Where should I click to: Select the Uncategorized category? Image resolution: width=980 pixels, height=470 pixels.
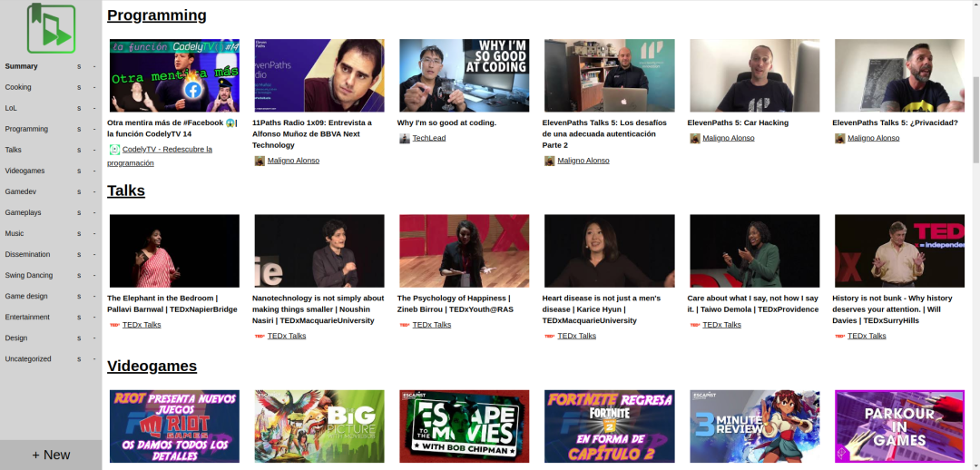(28, 358)
